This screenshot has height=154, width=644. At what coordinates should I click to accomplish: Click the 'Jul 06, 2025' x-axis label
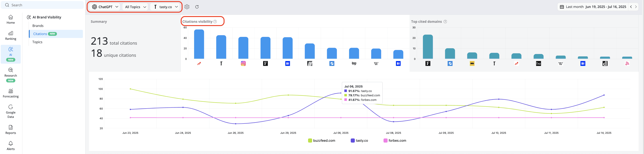(x=341, y=133)
